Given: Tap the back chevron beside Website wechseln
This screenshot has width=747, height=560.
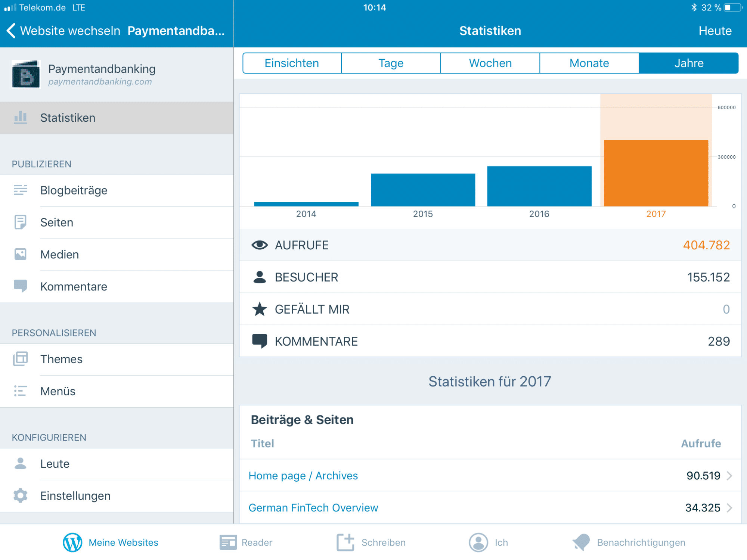Looking at the screenshot, I should coord(11,31).
